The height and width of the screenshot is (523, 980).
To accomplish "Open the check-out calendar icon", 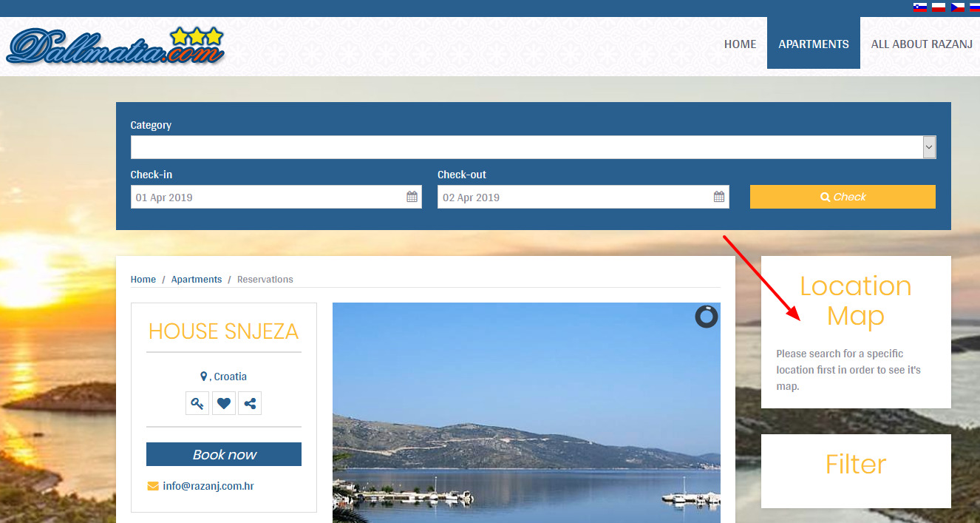I will point(718,197).
